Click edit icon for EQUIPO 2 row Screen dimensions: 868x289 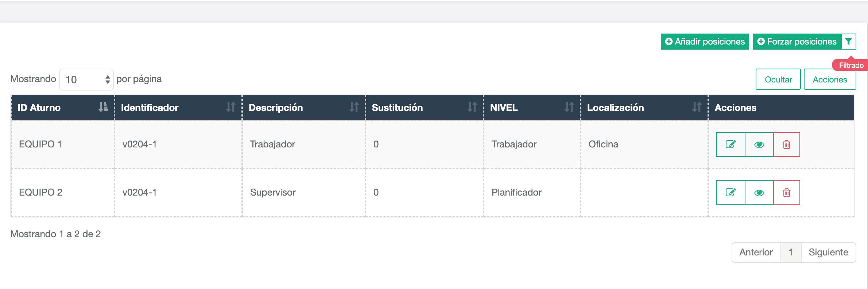point(731,193)
